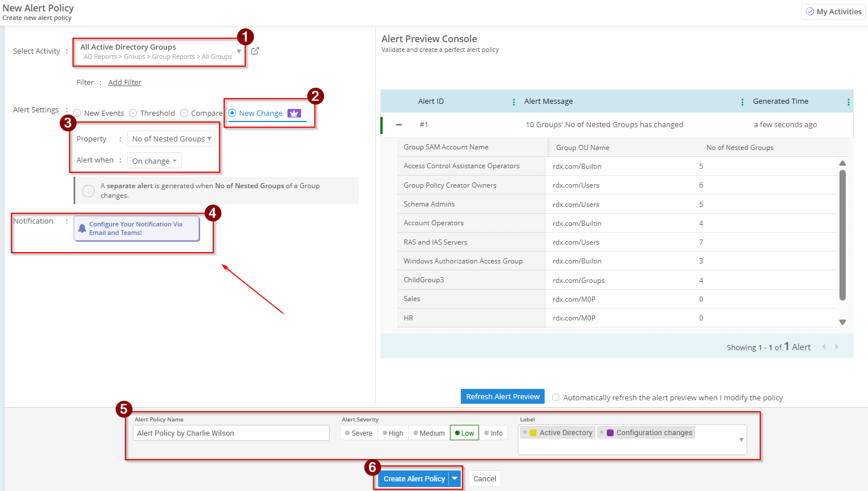Screen dimensions: 868x491
Task: Click inside the Alert Policy Name field
Action: [x=230, y=432]
